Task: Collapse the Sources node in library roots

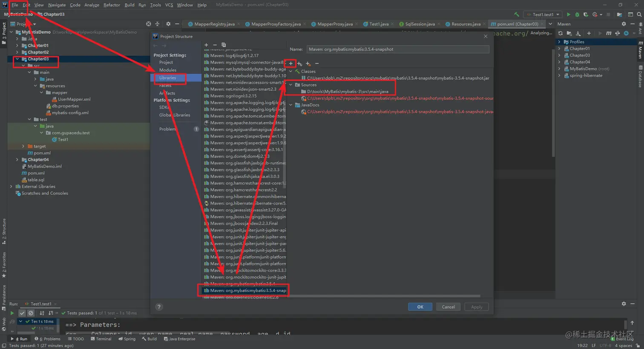Action: click(291, 85)
